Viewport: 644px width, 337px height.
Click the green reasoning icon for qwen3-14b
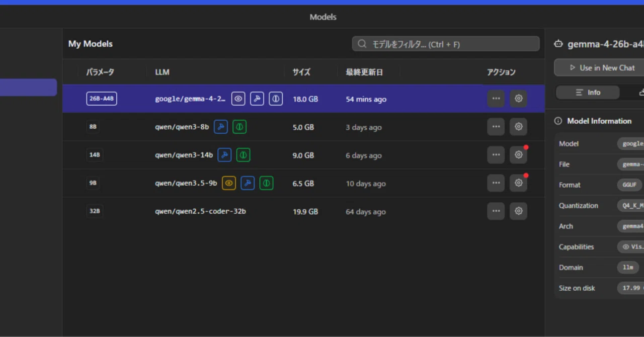pyautogui.click(x=244, y=155)
